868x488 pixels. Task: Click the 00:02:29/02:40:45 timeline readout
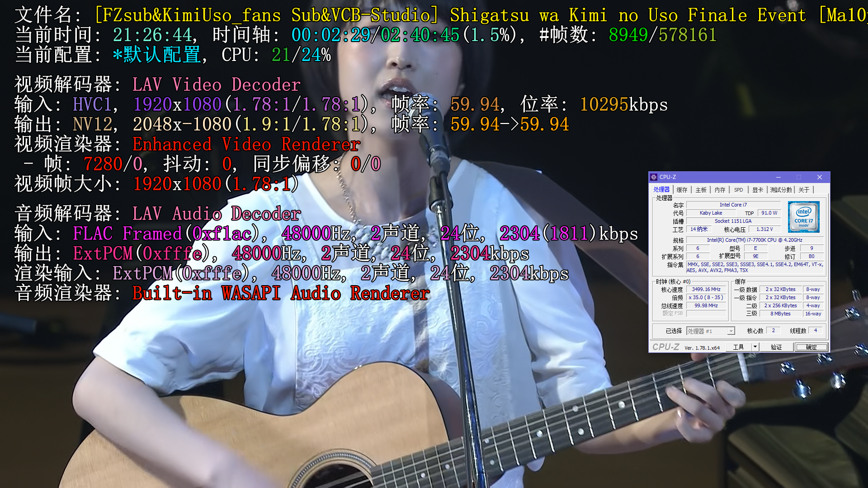[x=376, y=35]
